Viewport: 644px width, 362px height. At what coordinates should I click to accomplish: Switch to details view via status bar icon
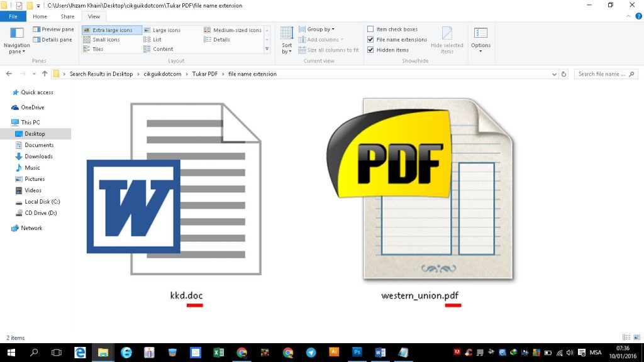click(x=626, y=337)
